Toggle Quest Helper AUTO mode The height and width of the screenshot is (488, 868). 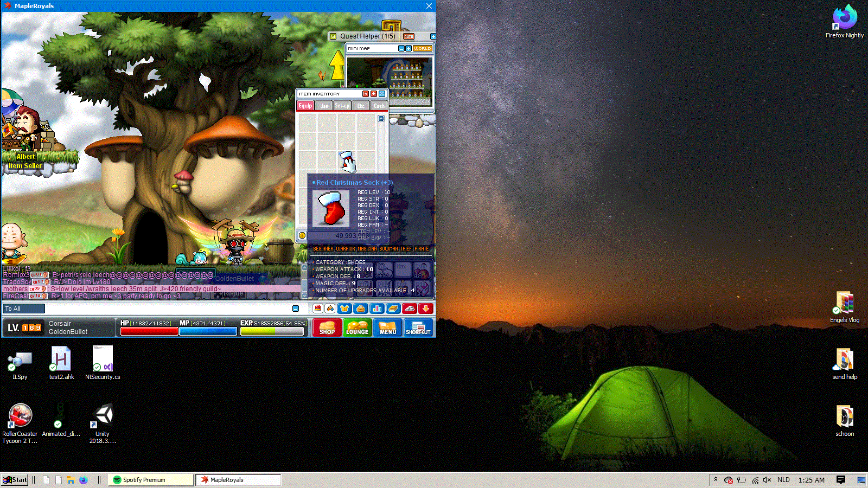pos(409,36)
